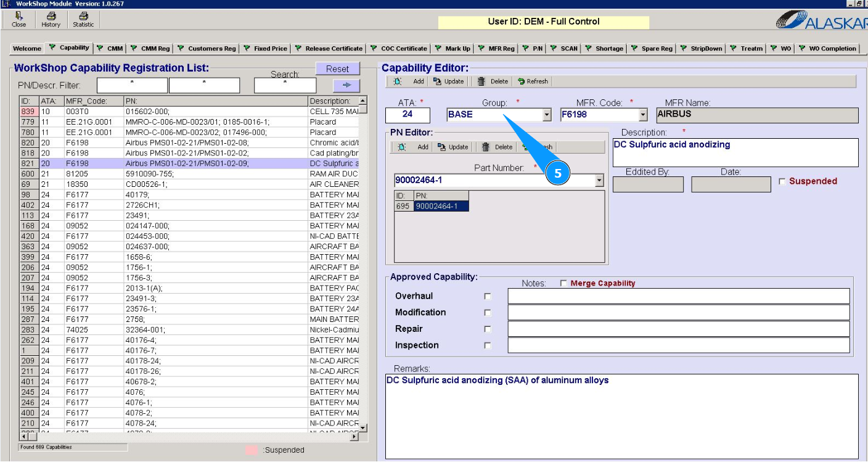This screenshot has width=868, height=462.
Task: Click Delete in the Capability Editor toolbar
Action: coord(493,81)
